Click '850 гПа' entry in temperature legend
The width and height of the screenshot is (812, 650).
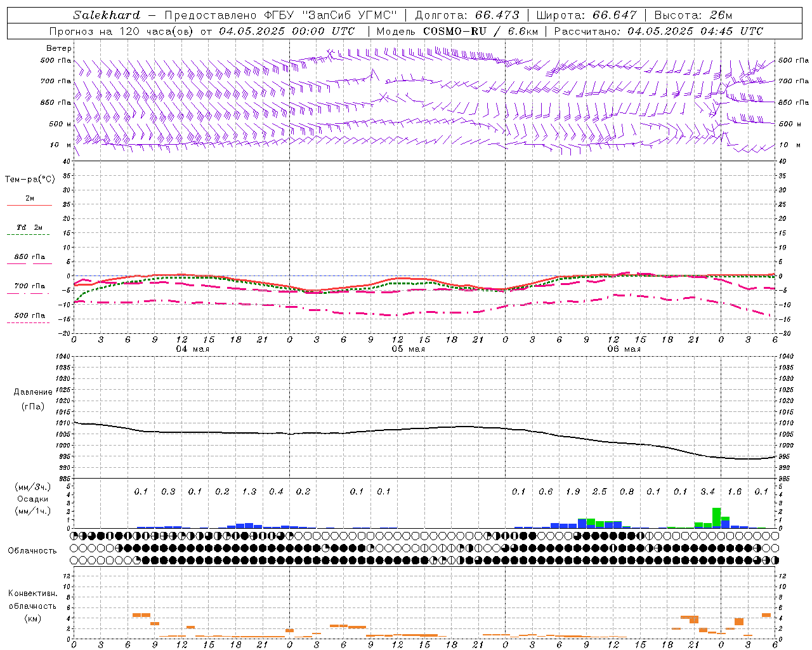[30, 257]
